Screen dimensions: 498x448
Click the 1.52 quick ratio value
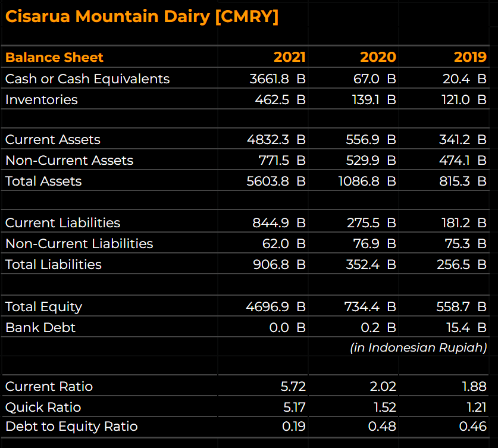pyautogui.click(x=384, y=408)
